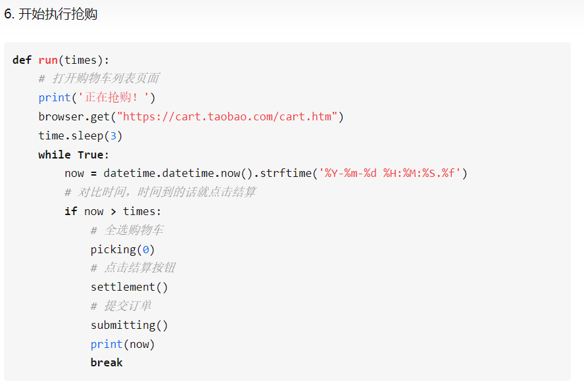Click the comment 全选购物车

pos(127,230)
